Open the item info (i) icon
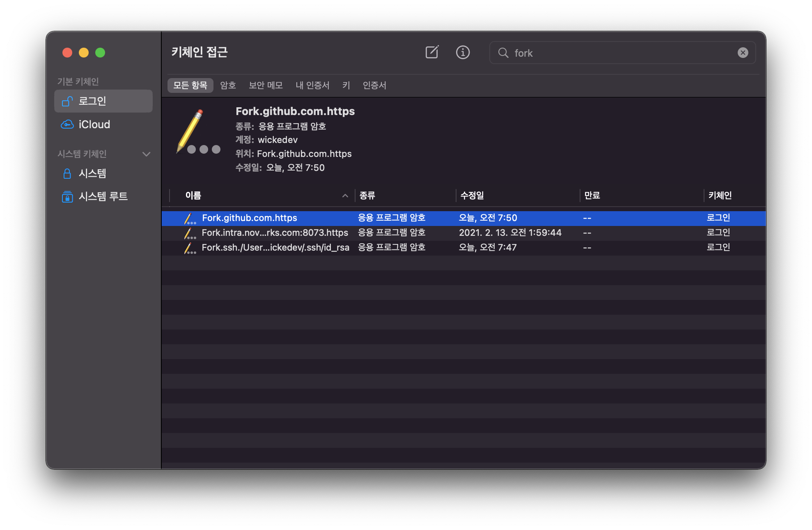The height and width of the screenshot is (530, 812). (x=463, y=53)
